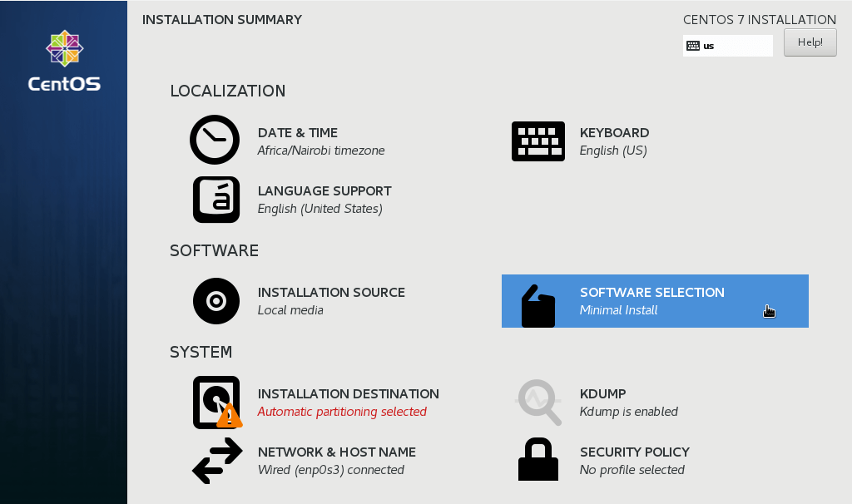Image resolution: width=852 pixels, height=504 pixels.
Task: Click the keyboard icon in layout indicator
Action: tap(693, 46)
